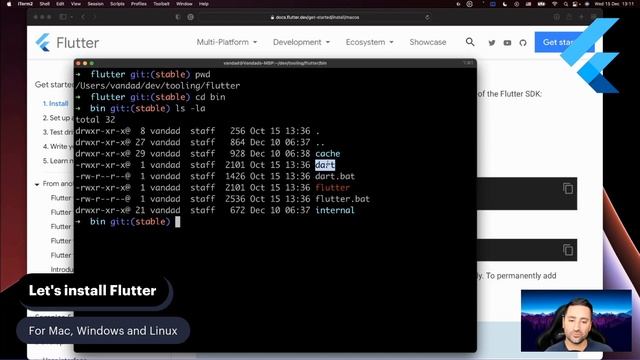Click the Wi-Fi status icon in menu bar

(555, 4)
